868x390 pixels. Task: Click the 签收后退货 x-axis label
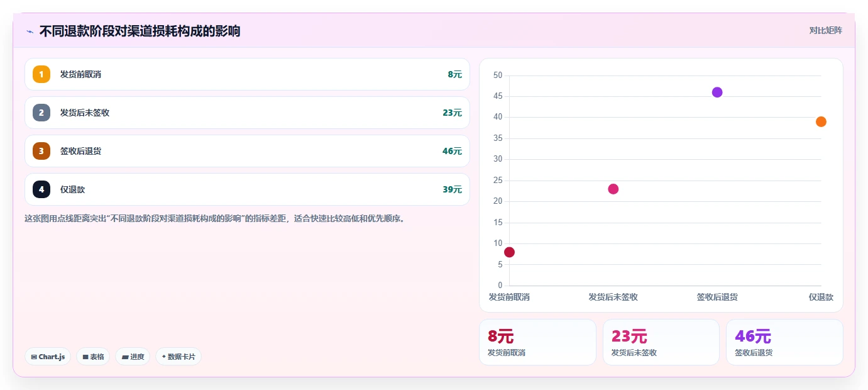[717, 297]
